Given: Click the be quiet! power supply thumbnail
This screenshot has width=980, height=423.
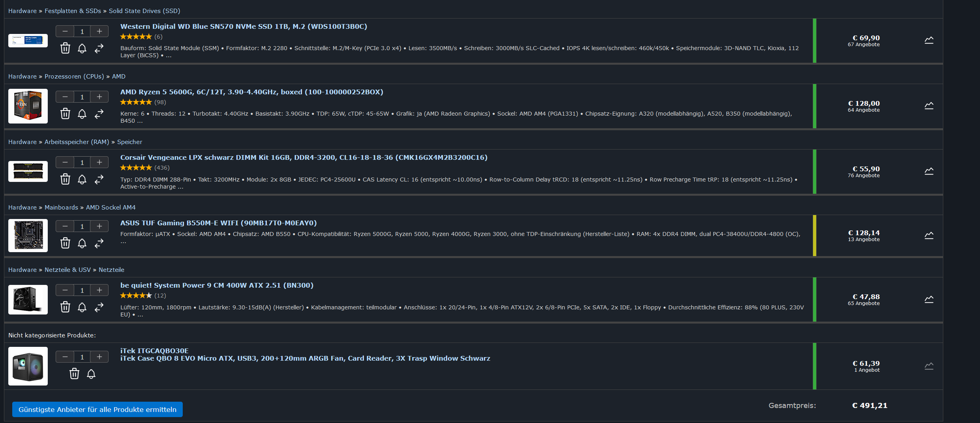Looking at the screenshot, I should coord(28,299).
